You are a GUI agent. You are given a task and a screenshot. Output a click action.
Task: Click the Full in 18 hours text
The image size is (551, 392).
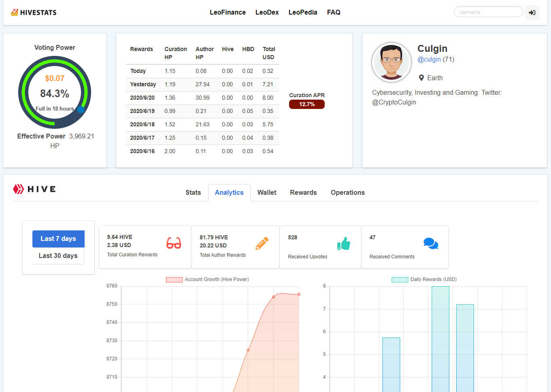55,109
